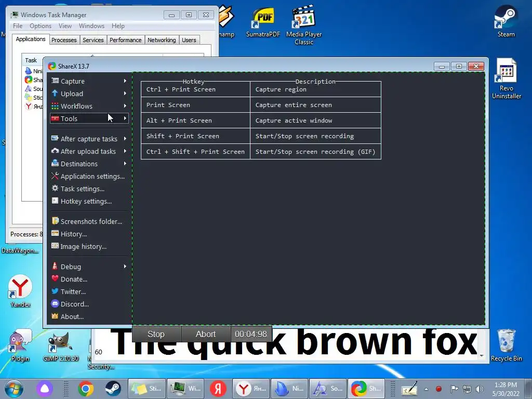Open Options menu in Task Manager
This screenshot has width=532, height=399.
pyautogui.click(x=41, y=26)
